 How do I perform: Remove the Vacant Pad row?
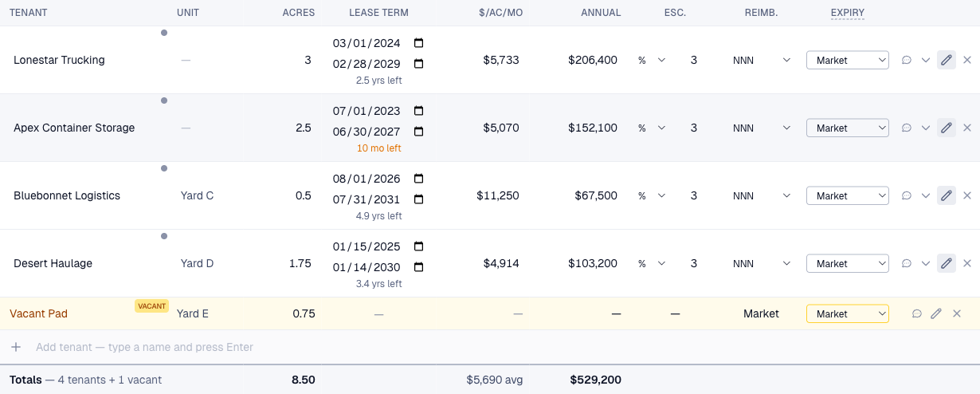click(958, 313)
